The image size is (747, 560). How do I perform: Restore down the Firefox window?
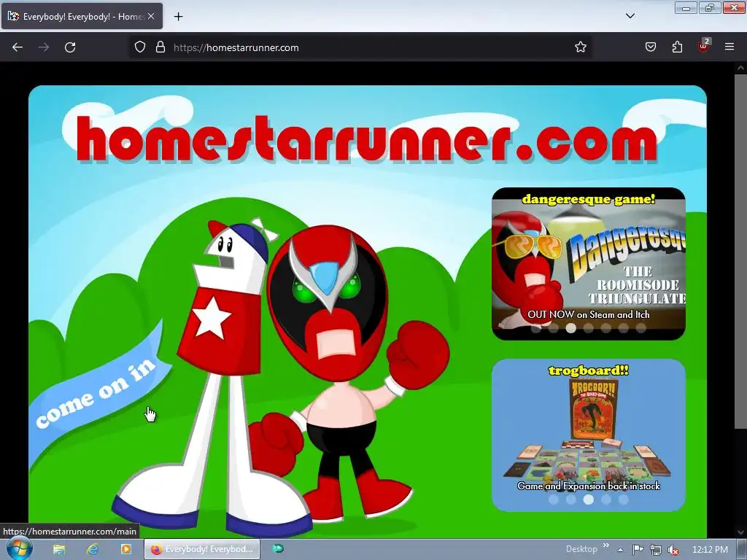(x=710, y=7)
